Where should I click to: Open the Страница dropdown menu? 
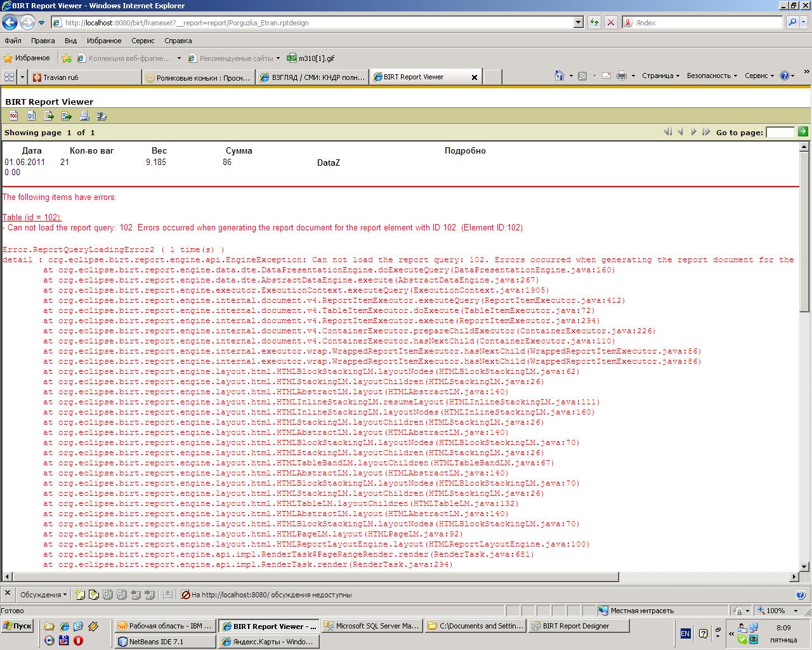click(x=660, y=76)
